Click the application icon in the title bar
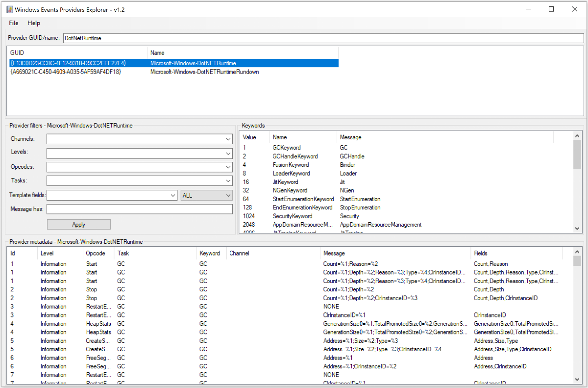588x388 pixels. click(9, 9)
